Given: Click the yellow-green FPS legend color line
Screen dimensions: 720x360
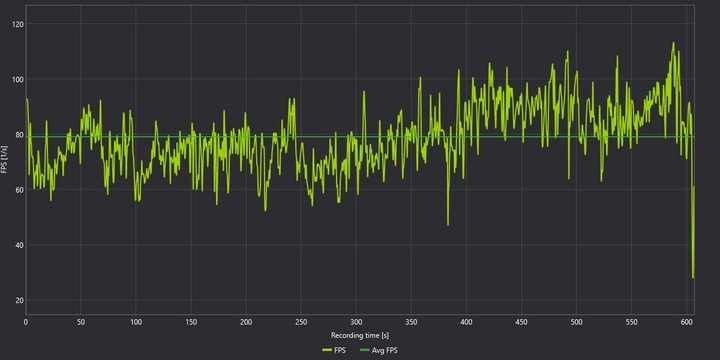Looking at the screenshot, I should [327, 350].
